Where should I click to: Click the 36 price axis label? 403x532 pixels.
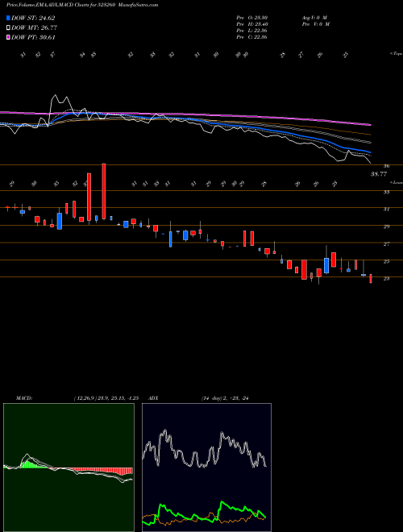click(386, 166)
